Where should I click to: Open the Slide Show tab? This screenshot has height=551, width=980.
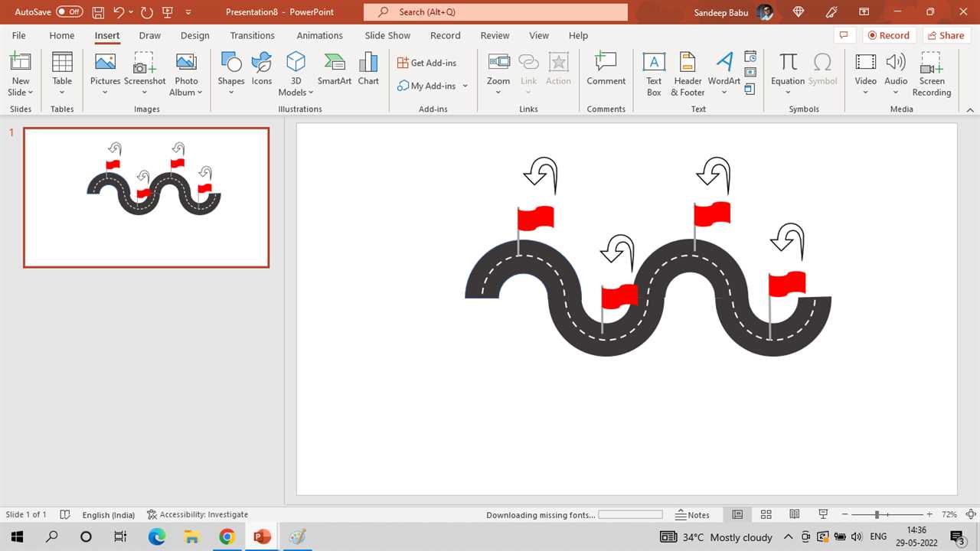click(387, 35)
